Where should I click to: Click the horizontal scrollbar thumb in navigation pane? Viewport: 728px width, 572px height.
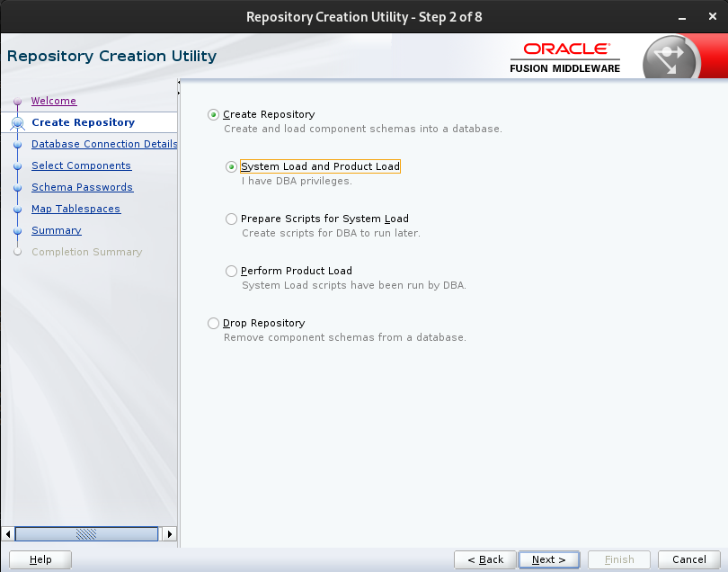[x=86, y=534]
